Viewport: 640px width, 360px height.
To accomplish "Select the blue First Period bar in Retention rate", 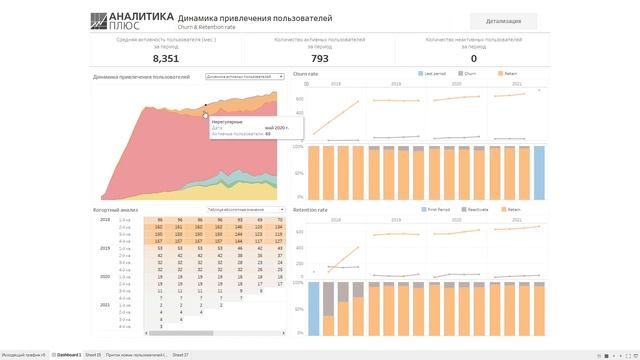I will 313,309.
